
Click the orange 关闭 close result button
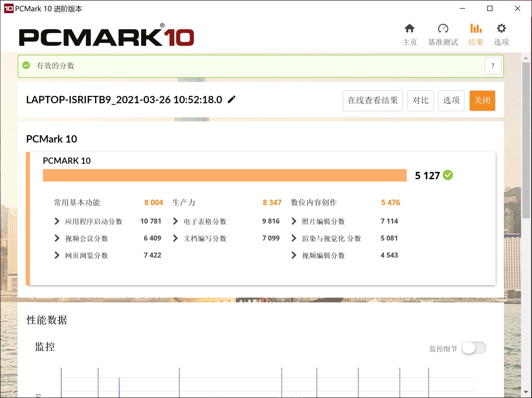point(482,100)
